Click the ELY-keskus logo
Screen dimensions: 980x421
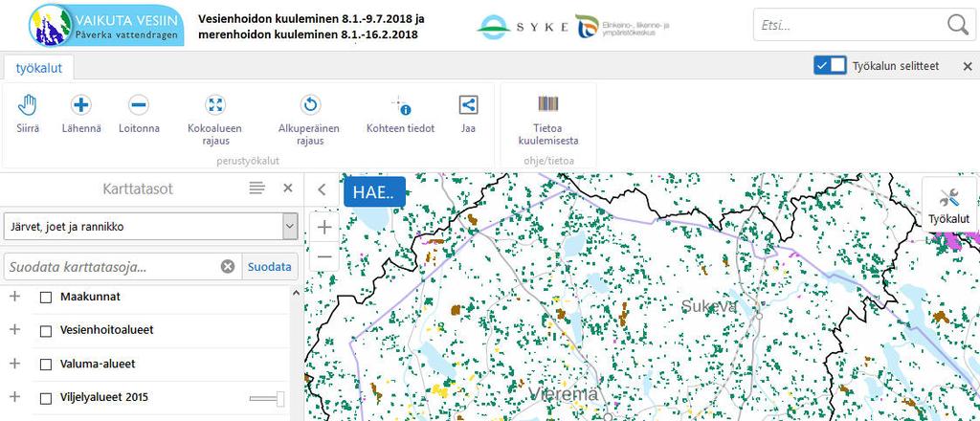pos(622,27)
